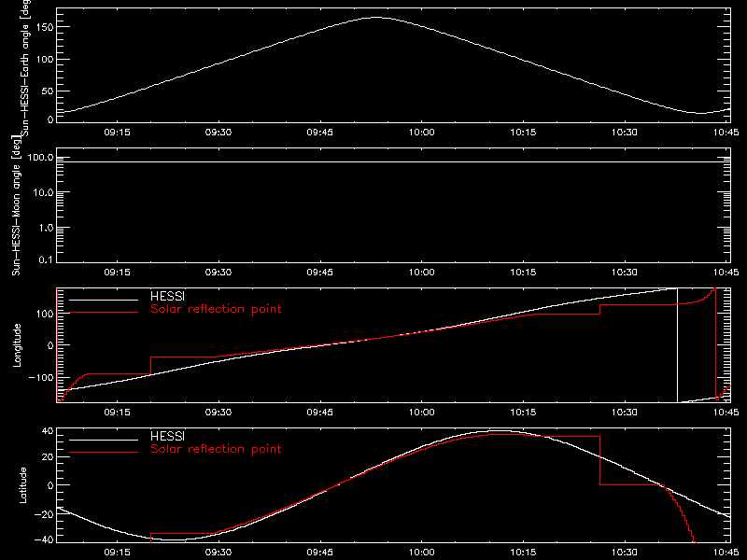This screenshot has width=747, height=560.
Task: Click the 150 tick on Earth angle axis
Action: [45, 27]
